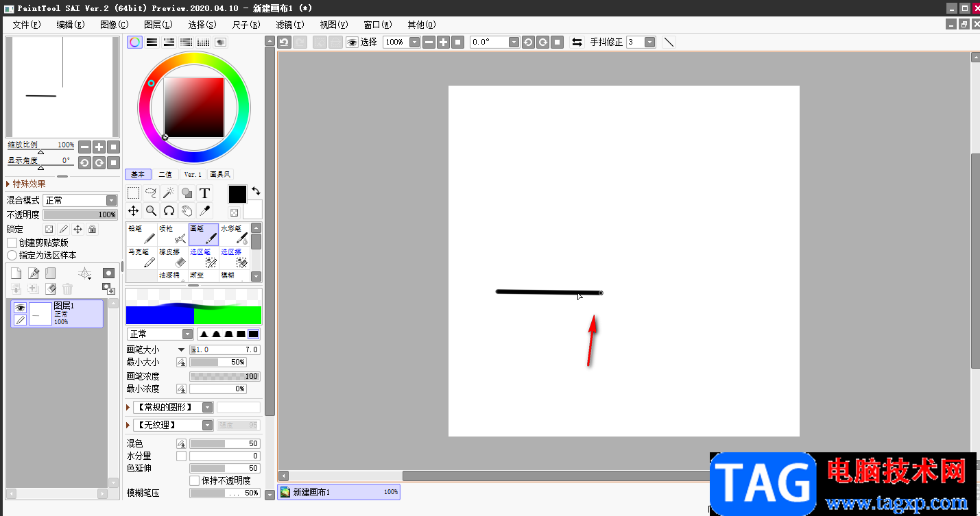Select the Text (T) tool
This screenshot has height=516, width=980.
click(x=204, y=193)
